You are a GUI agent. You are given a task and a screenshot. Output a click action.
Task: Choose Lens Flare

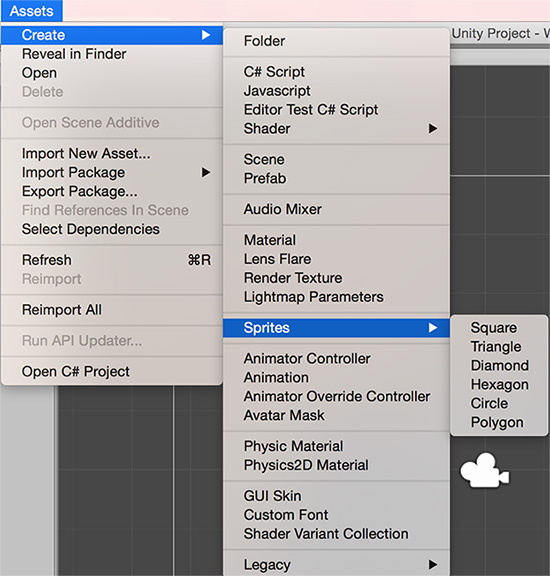(x=336, y=259)
